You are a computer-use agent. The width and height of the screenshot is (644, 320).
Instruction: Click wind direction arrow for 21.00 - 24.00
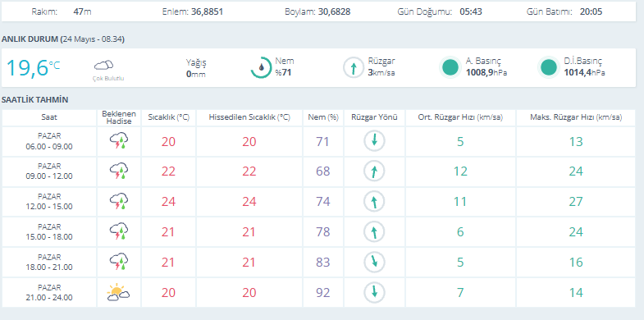pos(374,292)
